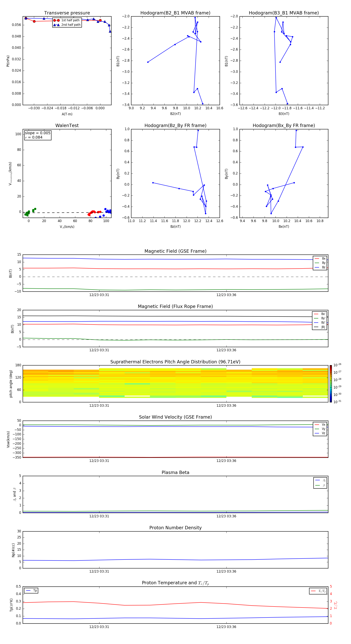
Task: Click the 03:36 tick label under Magnetic Field GSE plot
Action: click(226, 295)
